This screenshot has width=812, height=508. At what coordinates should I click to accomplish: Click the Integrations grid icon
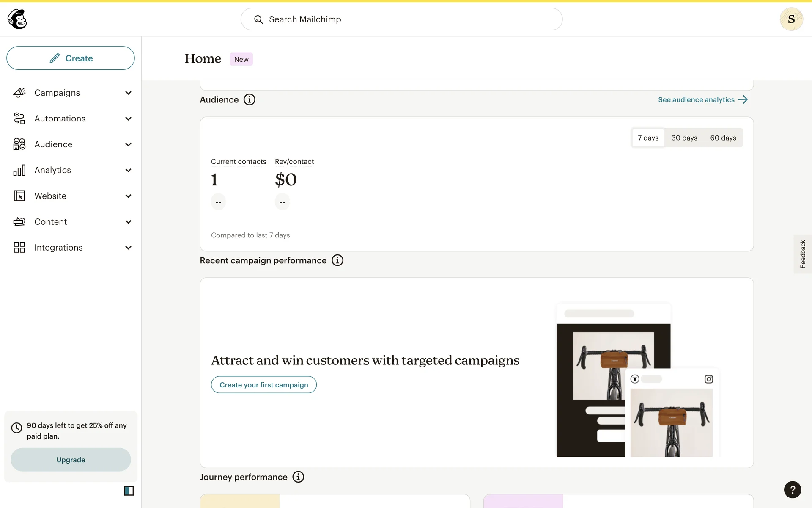point(19,248)
